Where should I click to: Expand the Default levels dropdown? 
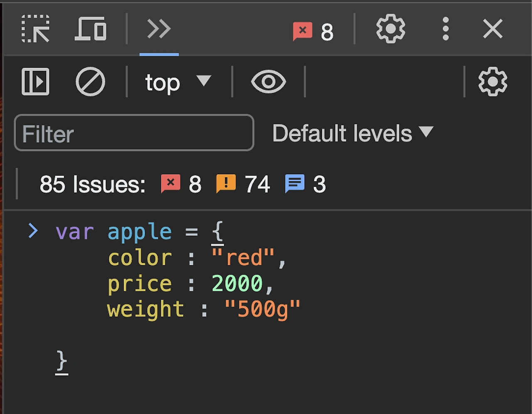352,133
